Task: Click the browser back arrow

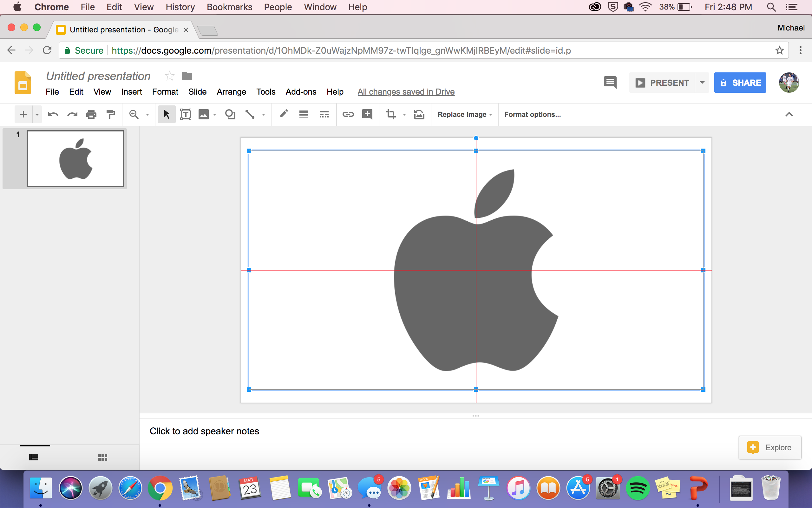Action: pos(11,50)
